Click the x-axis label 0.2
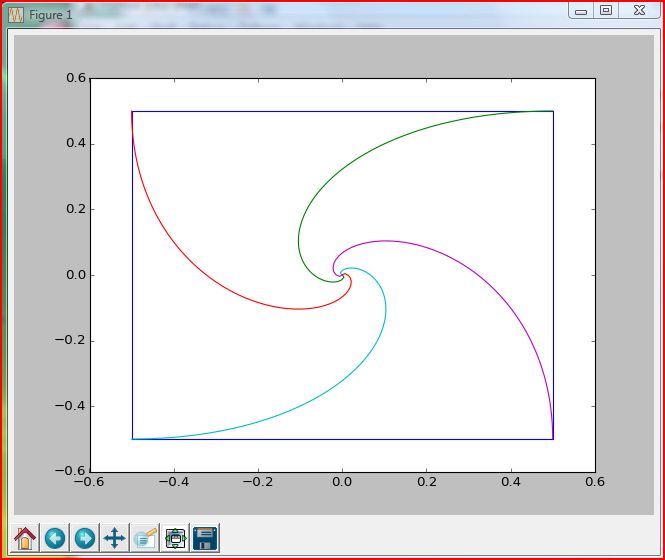The height and width of the screenshot is (560, 665). (427, 482)
